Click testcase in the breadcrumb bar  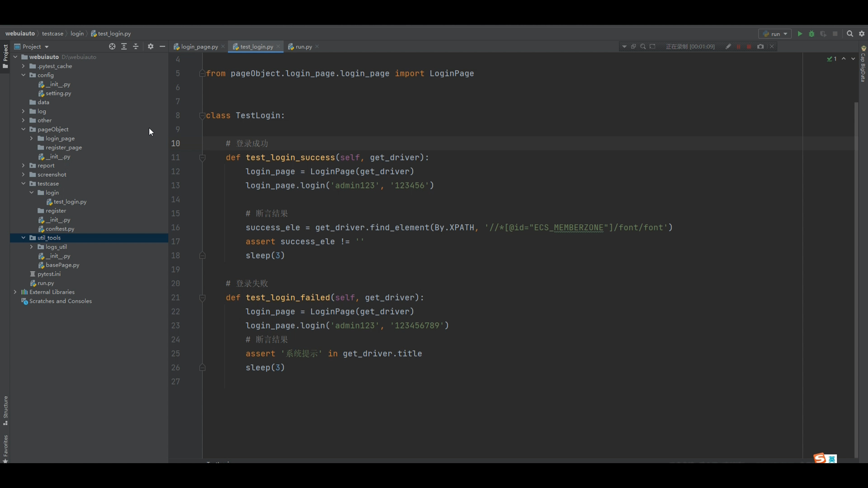pos(52,33)
